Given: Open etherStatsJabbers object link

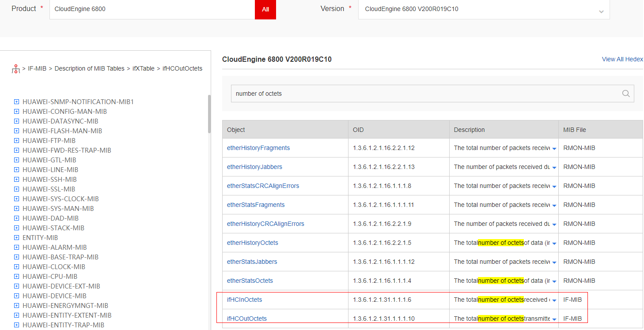Looking at the screenshot, I should [252, 262].
